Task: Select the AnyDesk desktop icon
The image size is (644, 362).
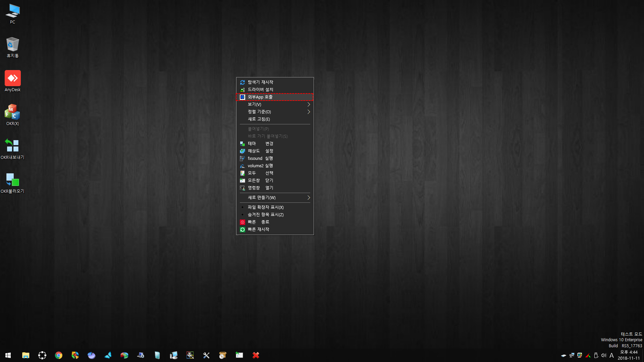Action: click(x=12, y=81)
